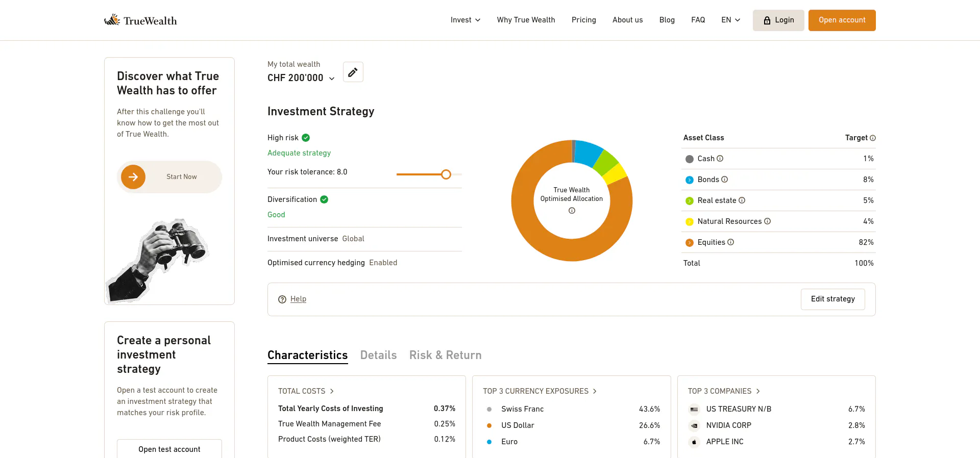This screenshot has height=458, width=980.
Task: Click the Edit strategy button
Action: point(832,299)
